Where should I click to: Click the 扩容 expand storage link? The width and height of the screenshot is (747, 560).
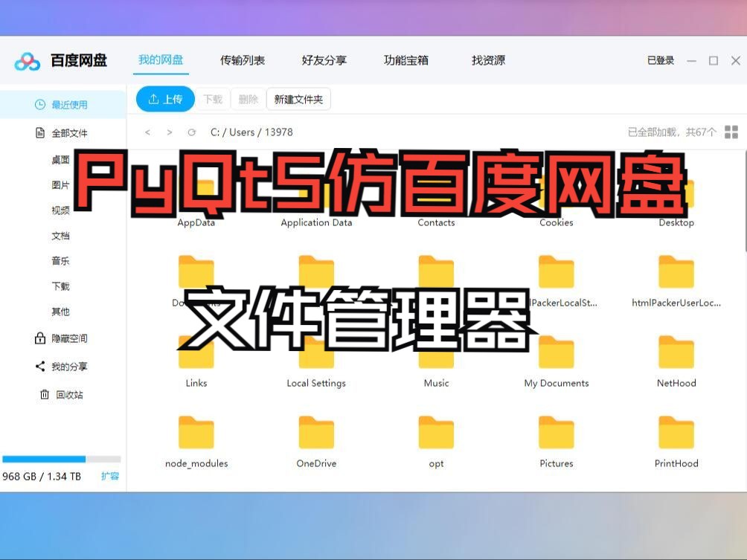click(110, 476)
